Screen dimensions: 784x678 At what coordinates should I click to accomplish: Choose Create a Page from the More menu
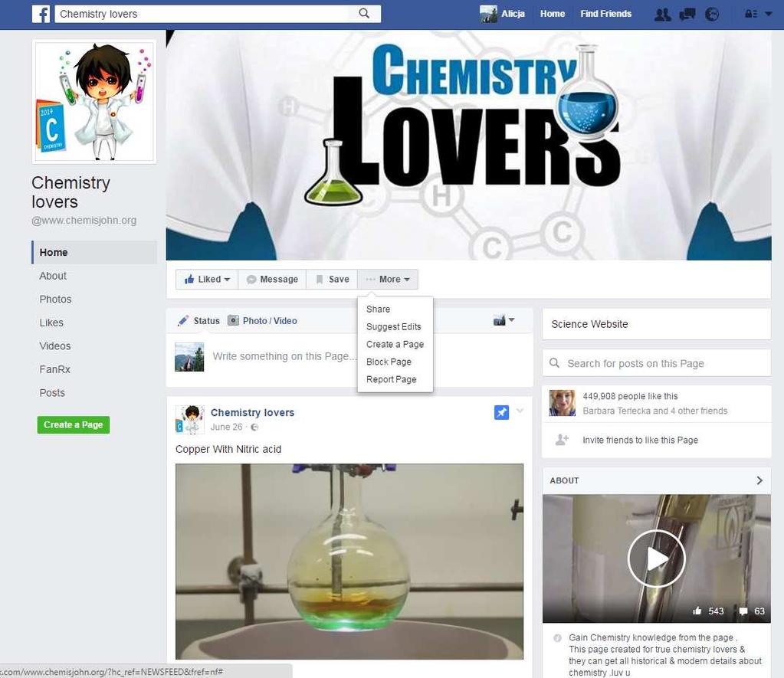pyautogui.click(x=395, y=345)
